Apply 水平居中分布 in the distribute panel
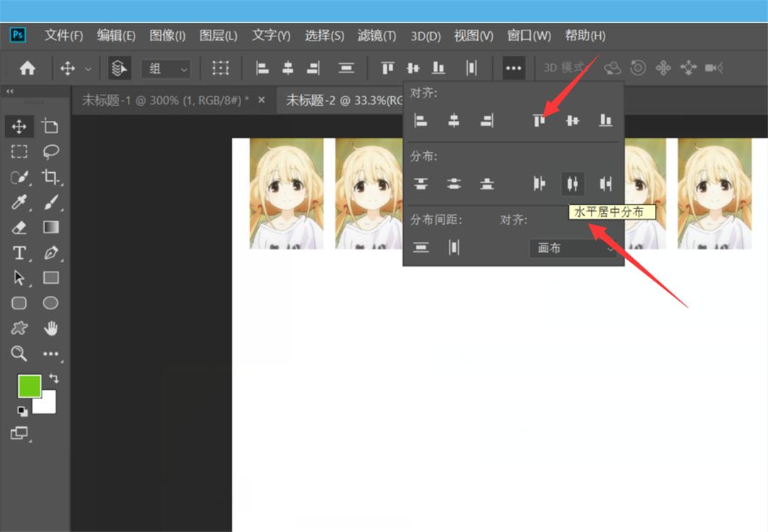This screenshot has width=768, height=532. (x=572, y=183)
